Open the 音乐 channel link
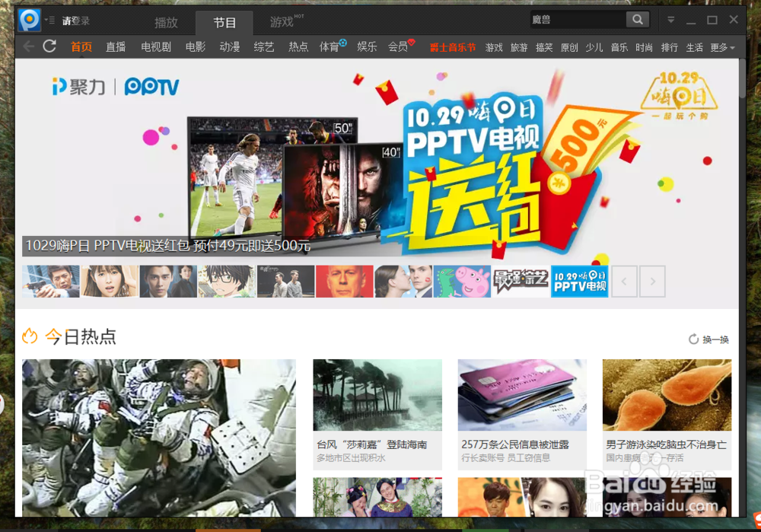This screenshot has width=761, height=532. coord(619,48)
